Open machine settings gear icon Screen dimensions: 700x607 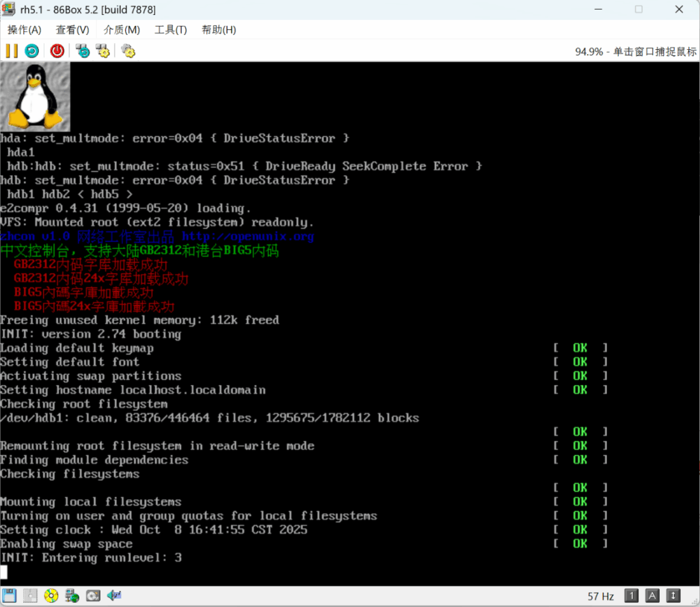pos(128,51)
